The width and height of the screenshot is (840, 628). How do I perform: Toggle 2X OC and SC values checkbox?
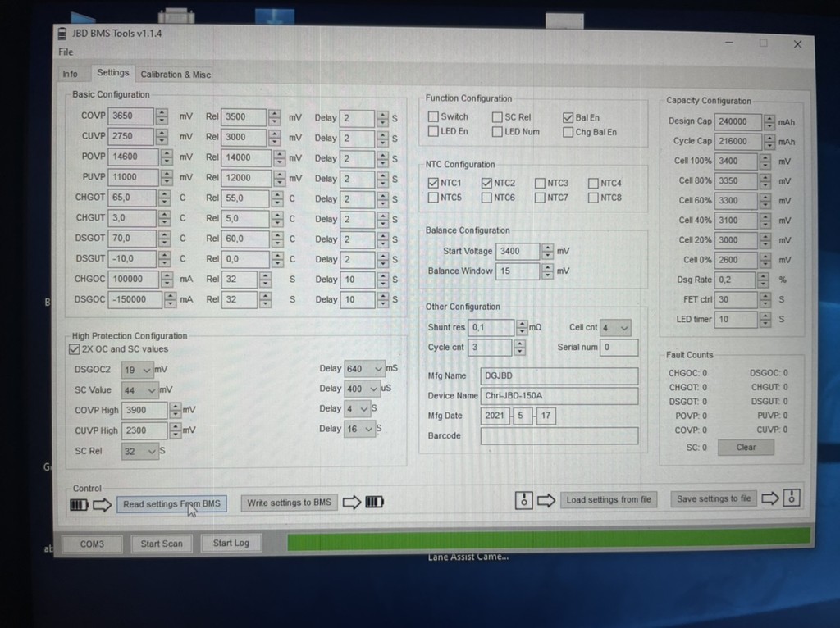coord(74,349)
